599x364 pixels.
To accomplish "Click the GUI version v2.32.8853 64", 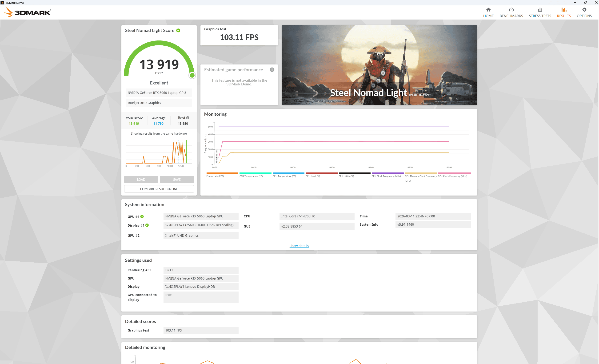I will click(x=317, y=226).
